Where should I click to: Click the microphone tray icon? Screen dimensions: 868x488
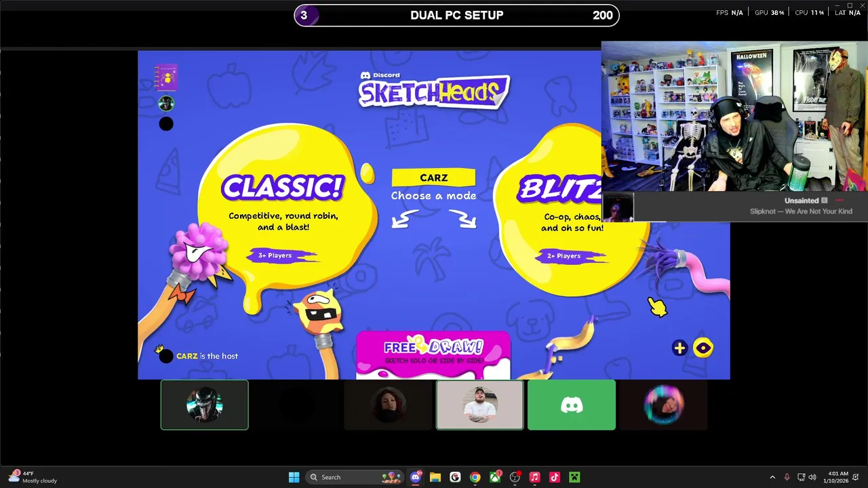[x=787, y=477]
